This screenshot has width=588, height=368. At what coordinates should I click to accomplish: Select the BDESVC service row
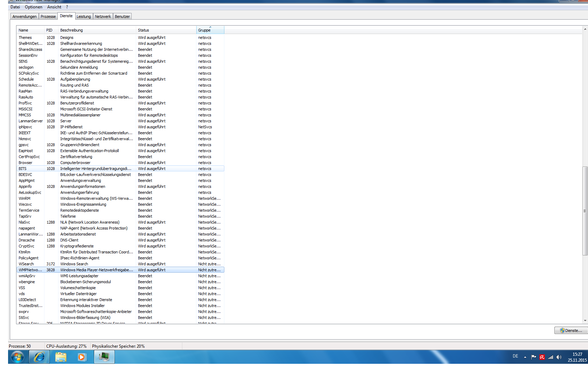(120, 175)
